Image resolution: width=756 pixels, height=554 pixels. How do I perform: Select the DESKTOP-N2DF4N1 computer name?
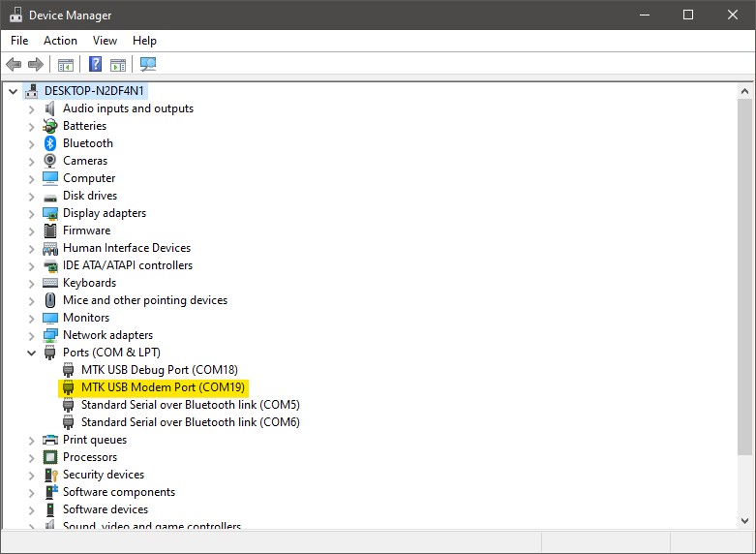(x=94, y=91)
